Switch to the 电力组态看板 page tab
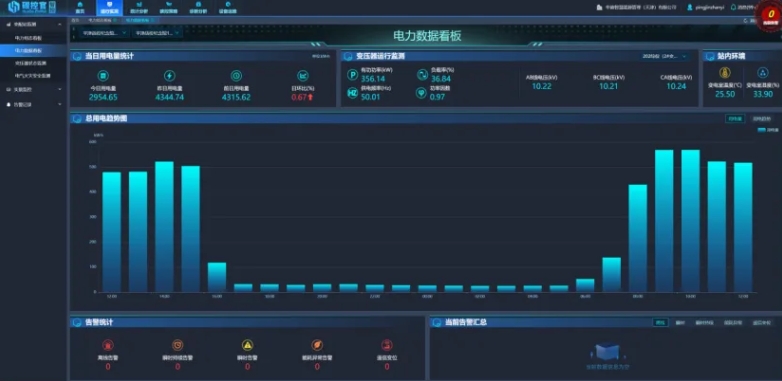Image resolution: width=782 pixels, height=381 pixels. pos(100,20)
